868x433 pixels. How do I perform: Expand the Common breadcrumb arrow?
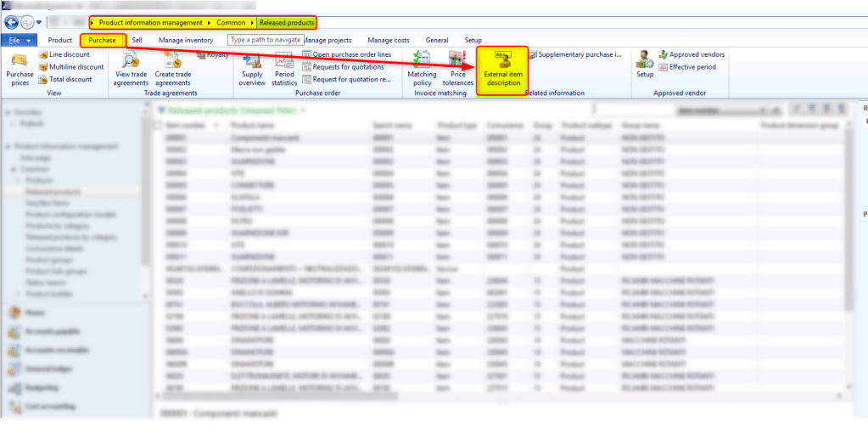(x=253, y=23)
